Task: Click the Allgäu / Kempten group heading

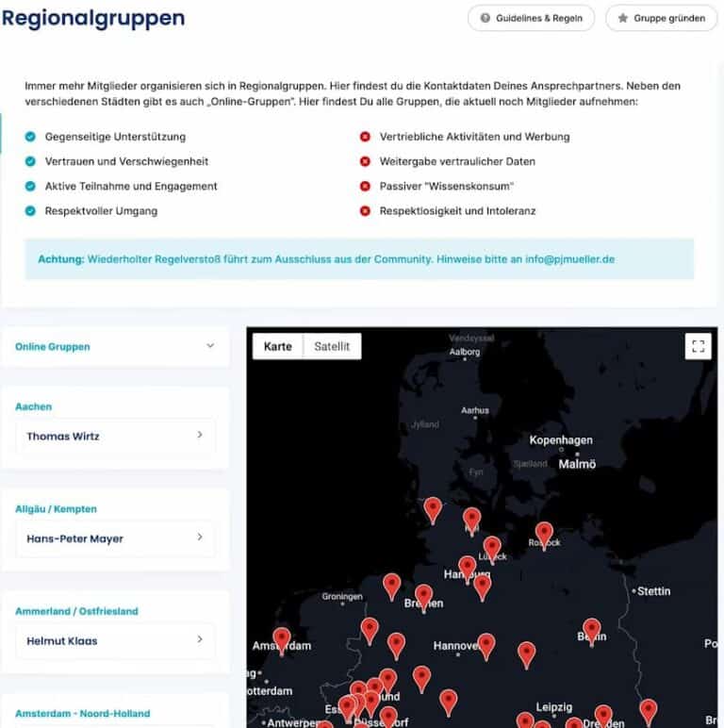Action: (x=56, y=509)
